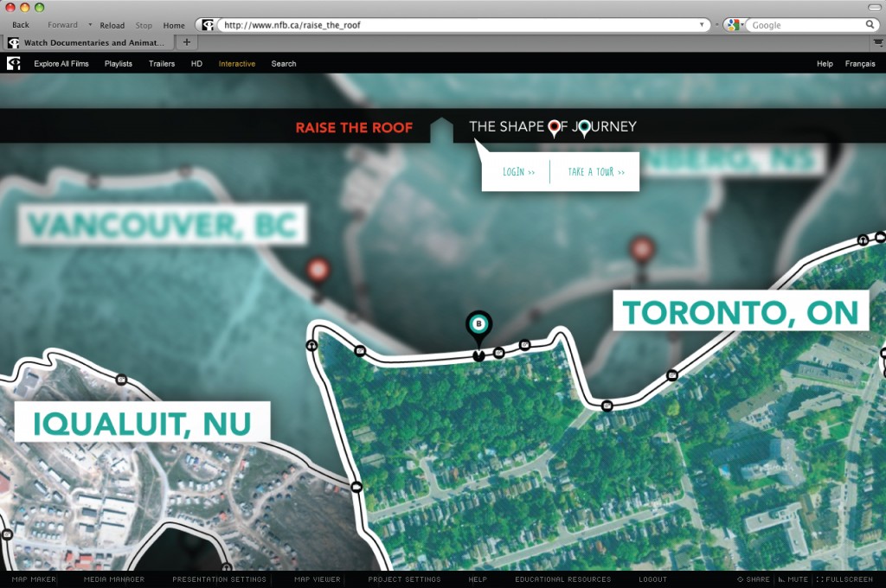This screenshot has width=886, height=588.
Task: Open the Share option in the bottom bar
Action: 754,579
